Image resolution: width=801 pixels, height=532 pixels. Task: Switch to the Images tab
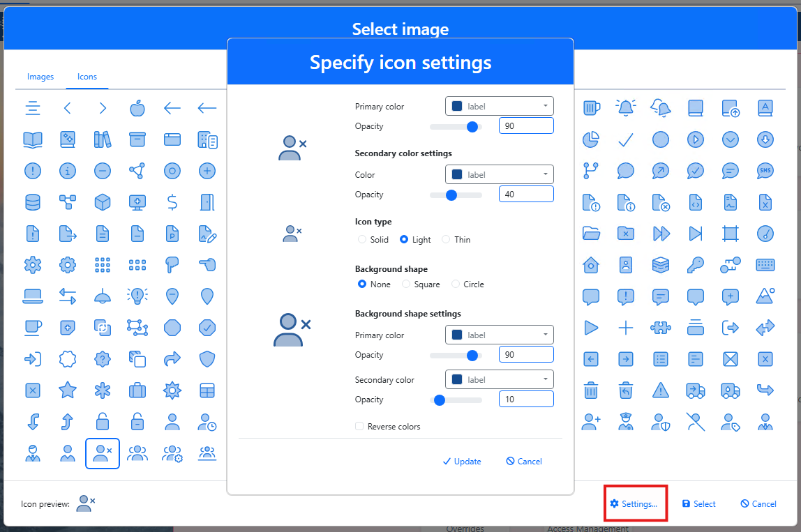[40, 77]
